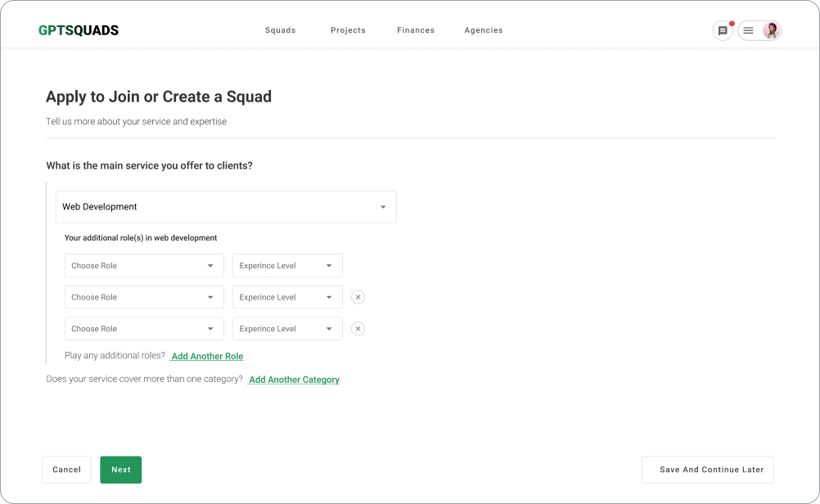Image resolution: width=820 pixels, height=504 pixels.
Task: Click the user profile avatar
Action: click(x=771, y=30)
